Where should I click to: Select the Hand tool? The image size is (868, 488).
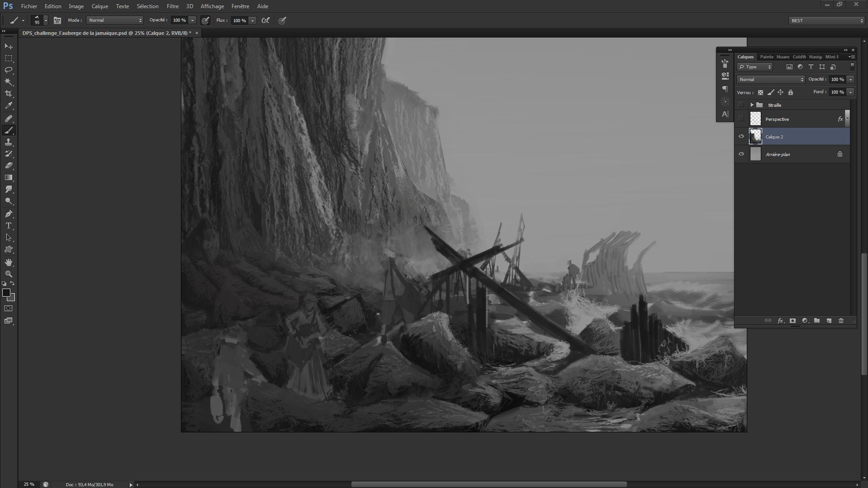pos(9,262)
